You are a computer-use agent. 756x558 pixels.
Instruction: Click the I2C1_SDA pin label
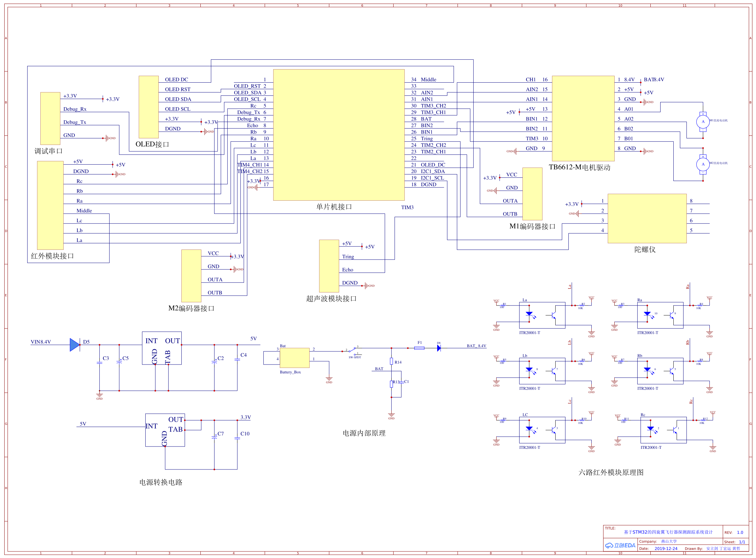click(x=433, y=171)
